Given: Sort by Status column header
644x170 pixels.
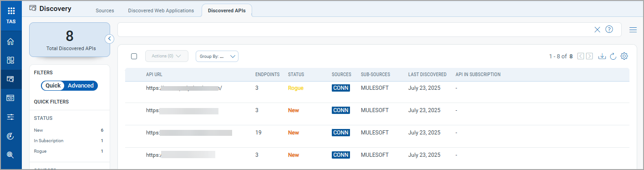Looking at the screenshot, I should (x=296, y=75).
